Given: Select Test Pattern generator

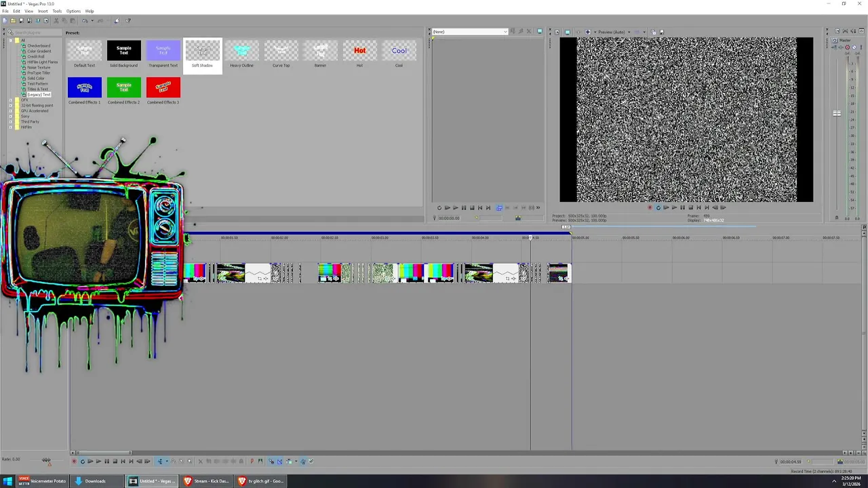Looking at the screenshot, I should 37,84.
